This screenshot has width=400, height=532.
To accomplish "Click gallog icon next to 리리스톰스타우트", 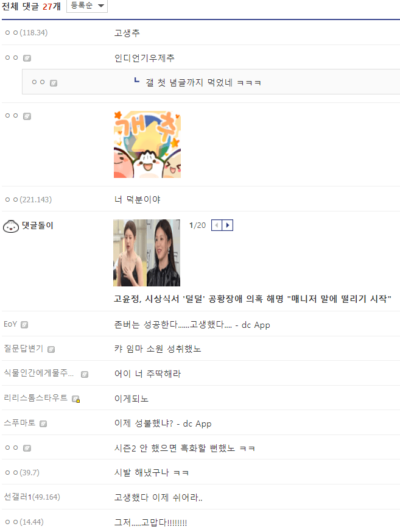I will click(x=76, y=399).
